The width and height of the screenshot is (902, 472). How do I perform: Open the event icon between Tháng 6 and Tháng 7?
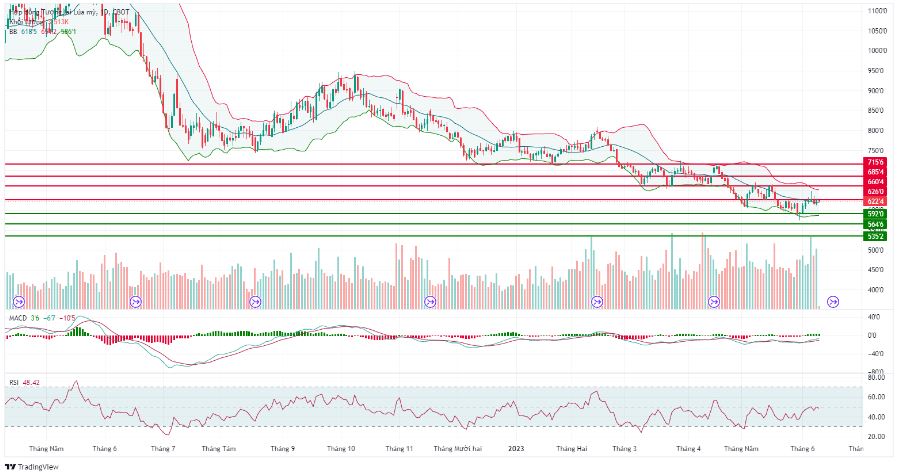point(136,301)
